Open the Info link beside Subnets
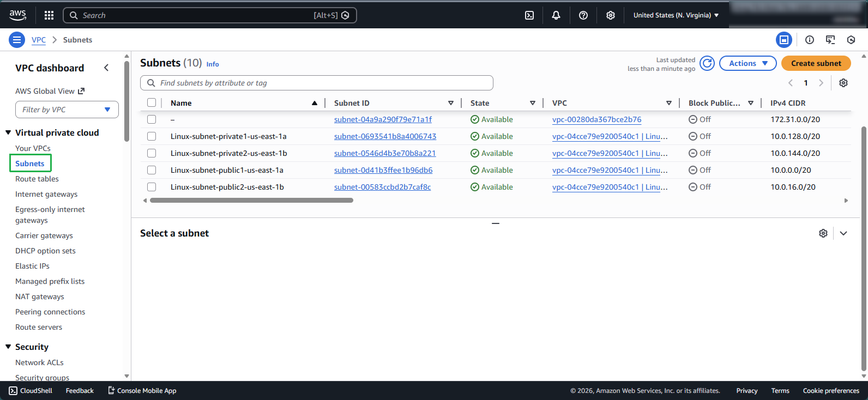868x400 pixels. pyautogui.click(x=213, y=64)
